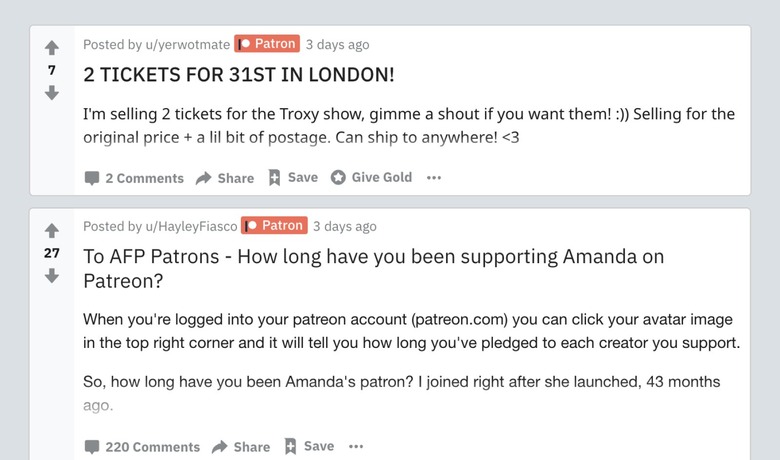Upvote the London tickets post
This screenshot has width=780, height=460.
coord(52,48)
